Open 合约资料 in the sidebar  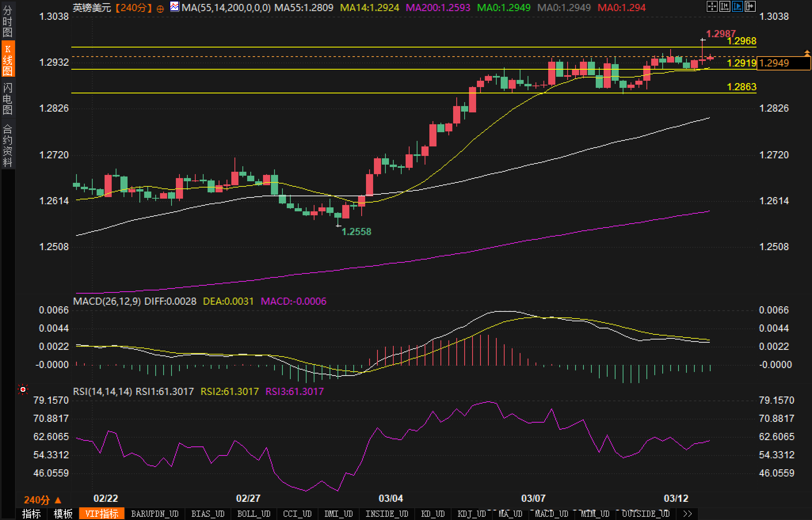pyautogui.click(x=8, y=145)
